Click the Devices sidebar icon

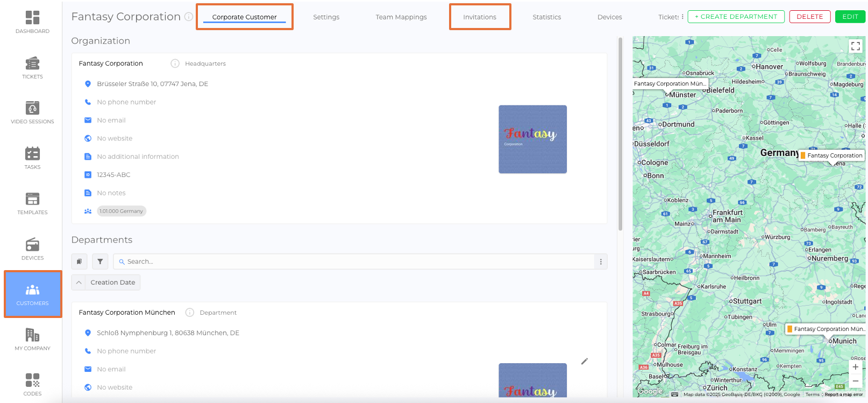coord(32,249)
